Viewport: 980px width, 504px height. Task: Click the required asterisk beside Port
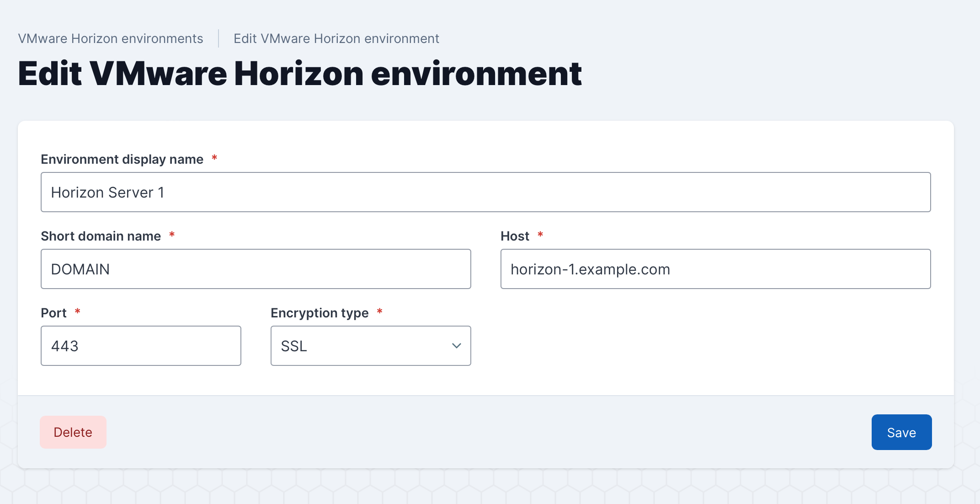pyautogui.click(x=78, y=311)
